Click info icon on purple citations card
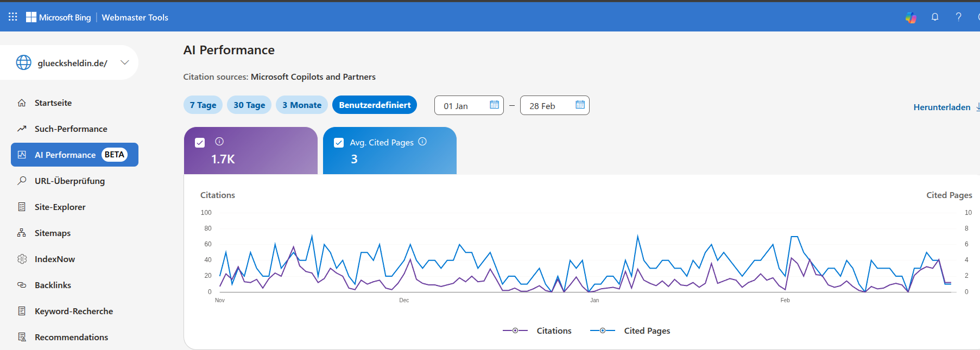This screenshot has height=350, width=980. [219, 142]
